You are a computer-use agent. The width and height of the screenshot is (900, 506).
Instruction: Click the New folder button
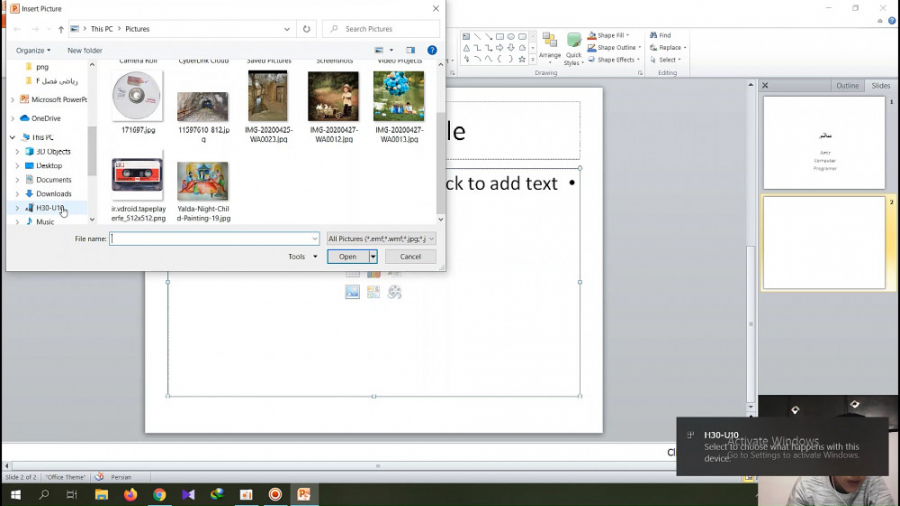(x=85, y=50)
